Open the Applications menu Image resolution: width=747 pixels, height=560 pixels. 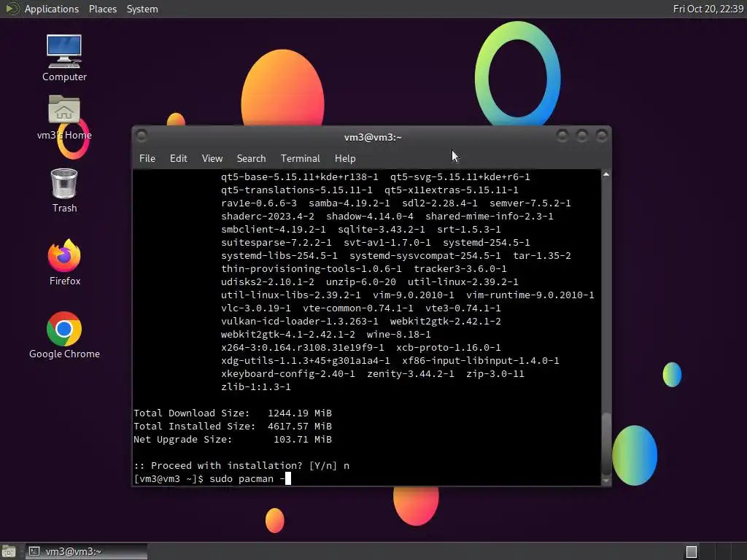[52, 9]
